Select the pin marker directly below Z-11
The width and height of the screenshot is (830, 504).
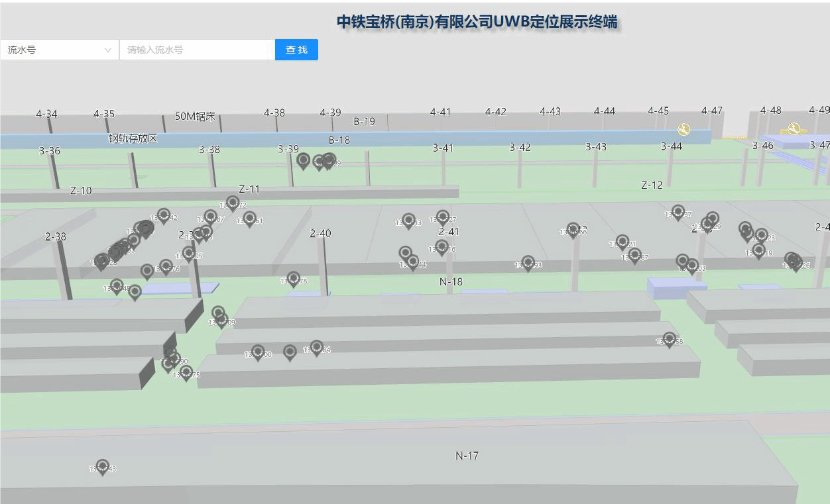coord(233,202)
